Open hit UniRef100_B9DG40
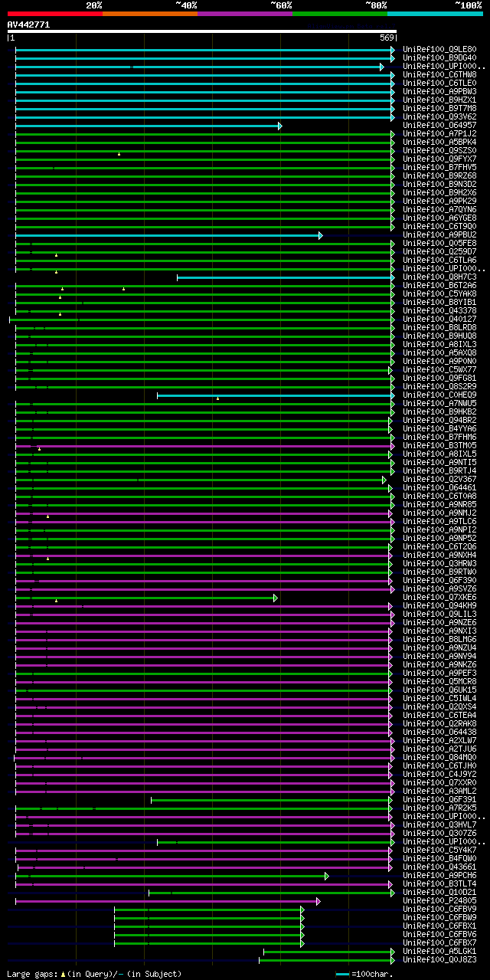The image size is (490, 980). pos(439,58)
